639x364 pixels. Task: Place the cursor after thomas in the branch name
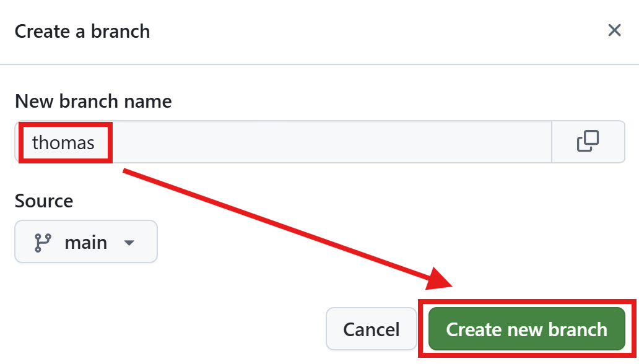(x=97, y=143)
